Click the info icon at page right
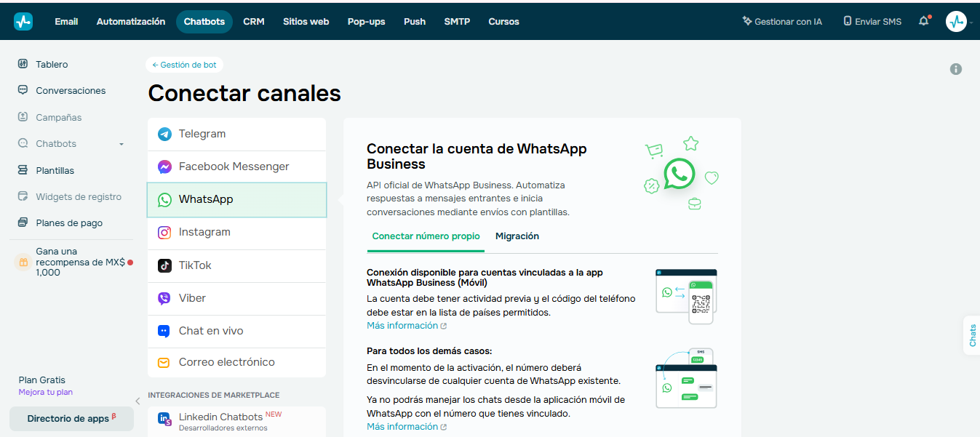 (x=956, y=69)
